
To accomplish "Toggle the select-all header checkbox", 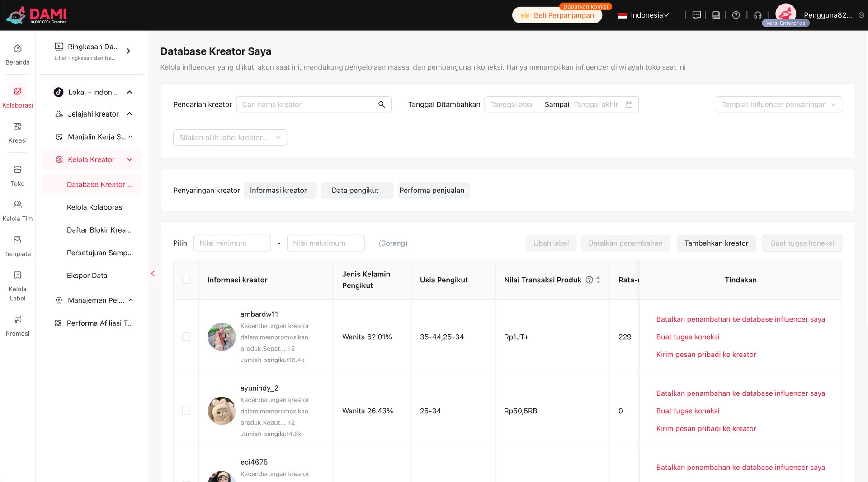I will click(x=186, y=280).
